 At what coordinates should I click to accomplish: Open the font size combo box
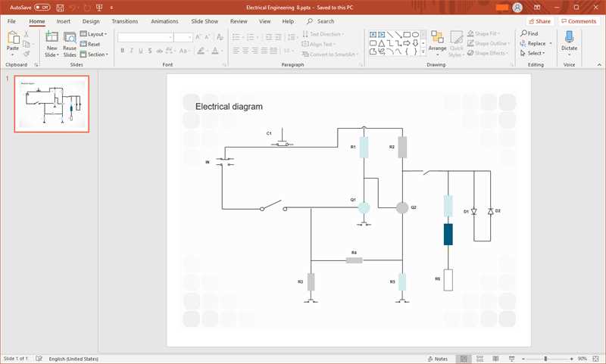[x=183, y=37]
